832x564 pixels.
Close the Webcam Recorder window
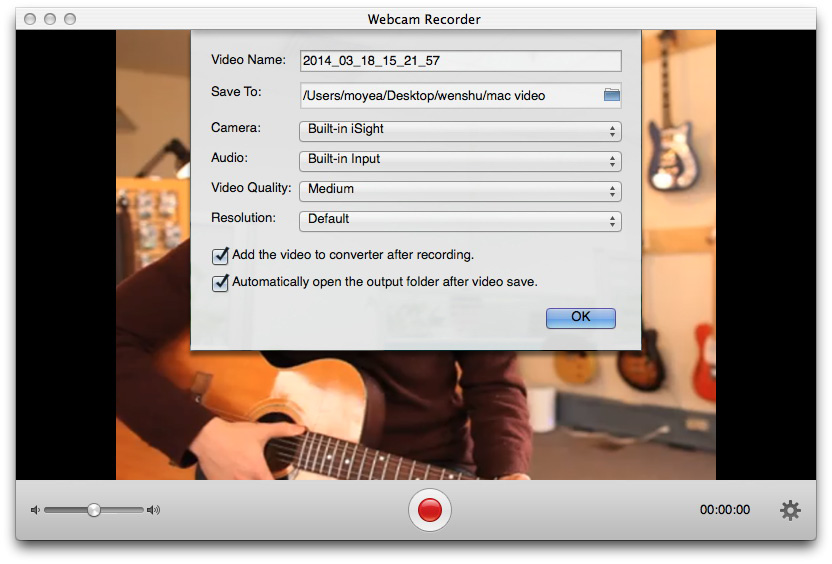pyautogui.click(x=30, y=19)
